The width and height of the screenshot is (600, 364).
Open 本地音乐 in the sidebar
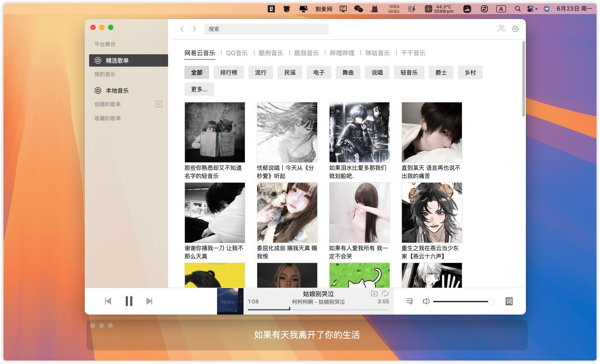[117, 90]
